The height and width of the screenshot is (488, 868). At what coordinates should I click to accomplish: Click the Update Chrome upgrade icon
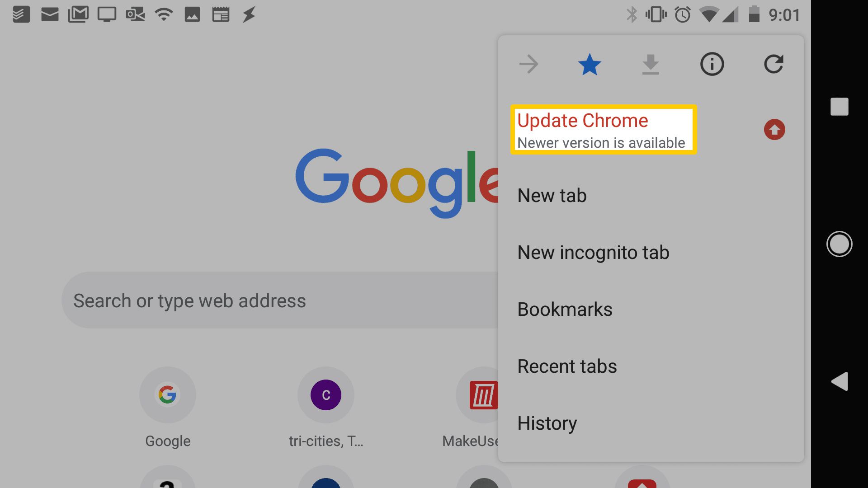pyautogui.click(x=774, y=129)
